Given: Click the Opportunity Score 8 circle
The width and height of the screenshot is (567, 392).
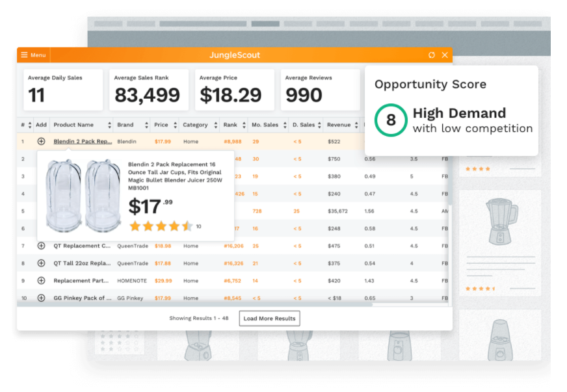Looking at the screenshot, I should [x=391, y=120].
